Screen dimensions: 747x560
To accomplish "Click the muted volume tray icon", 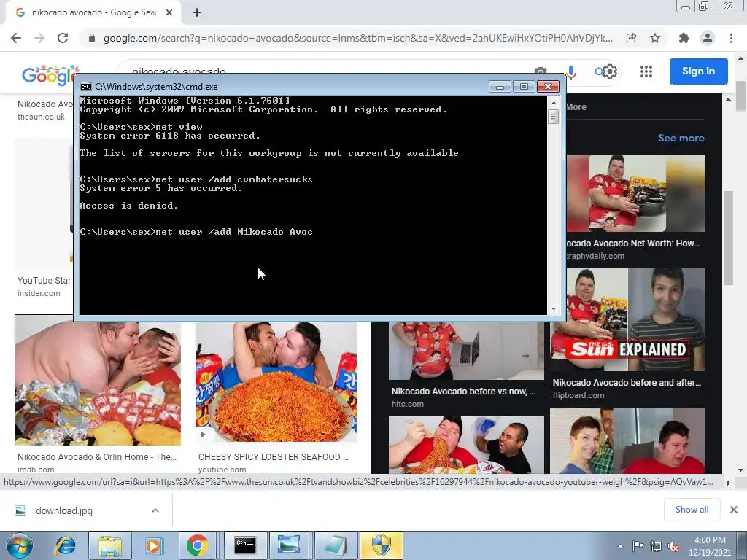I will pos(673,546).
